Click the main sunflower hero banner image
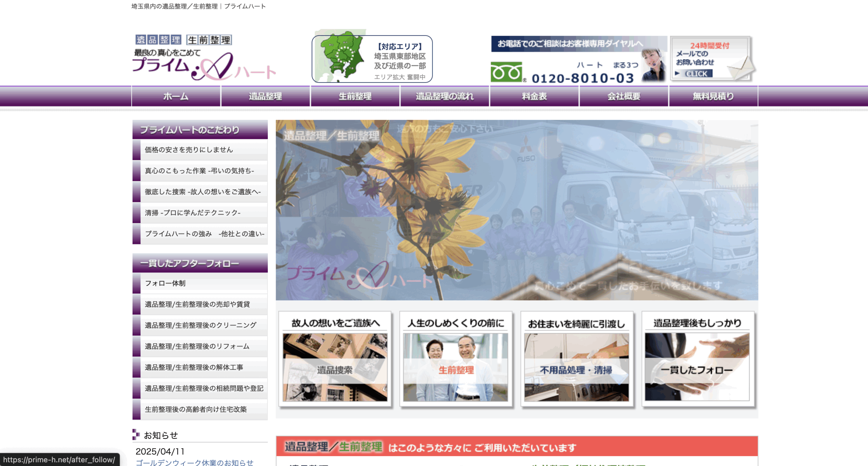 point(516,210)
